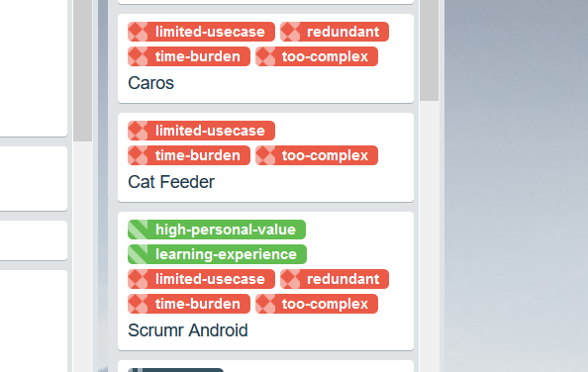
Task: Click too-complex label on Caros card
Action: tap(317, 56)
